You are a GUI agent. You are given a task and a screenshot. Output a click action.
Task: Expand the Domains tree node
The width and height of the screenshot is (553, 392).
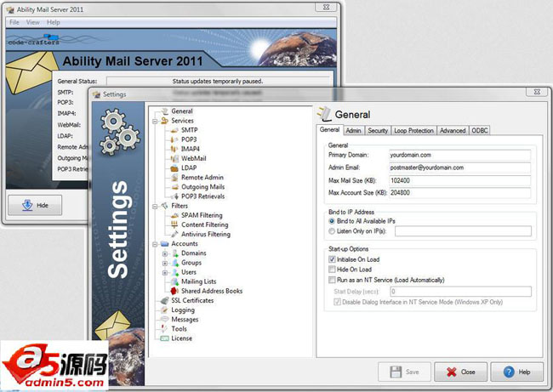click(165, 253)
